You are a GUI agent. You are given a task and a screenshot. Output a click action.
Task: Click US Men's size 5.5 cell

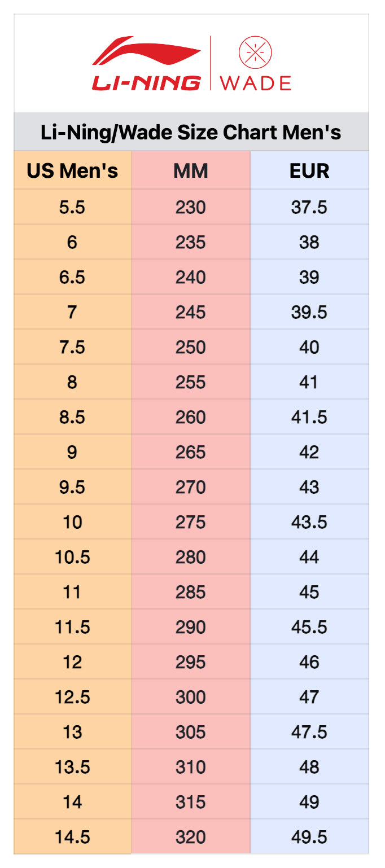pyautogui.click(x=72, y=207)
